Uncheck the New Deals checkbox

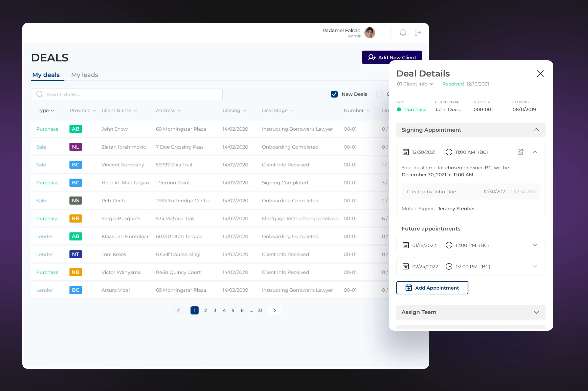[x=334, y=94]
